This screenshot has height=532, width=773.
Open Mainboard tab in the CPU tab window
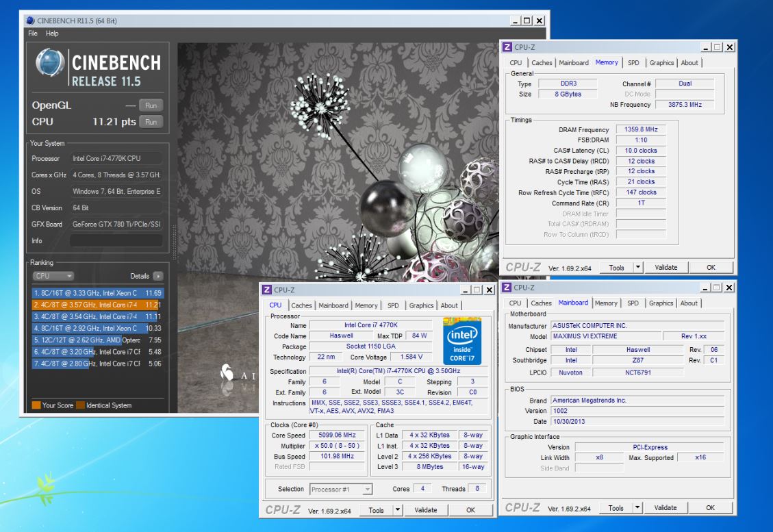click(x=333, y=305)
